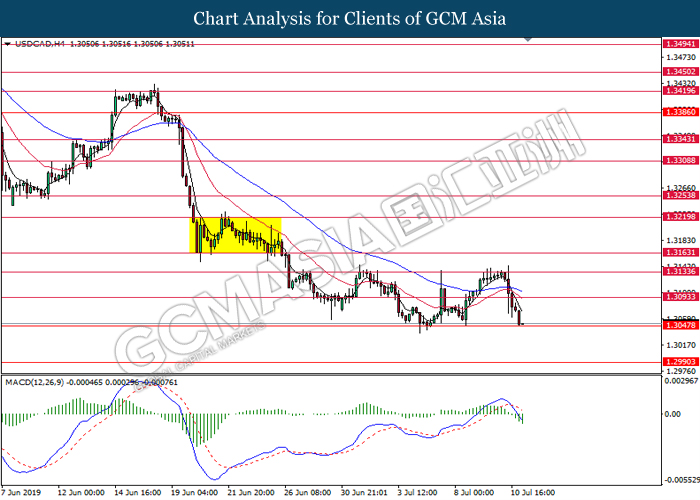Select the red price tag 1.32198

[x=681, y=217]
